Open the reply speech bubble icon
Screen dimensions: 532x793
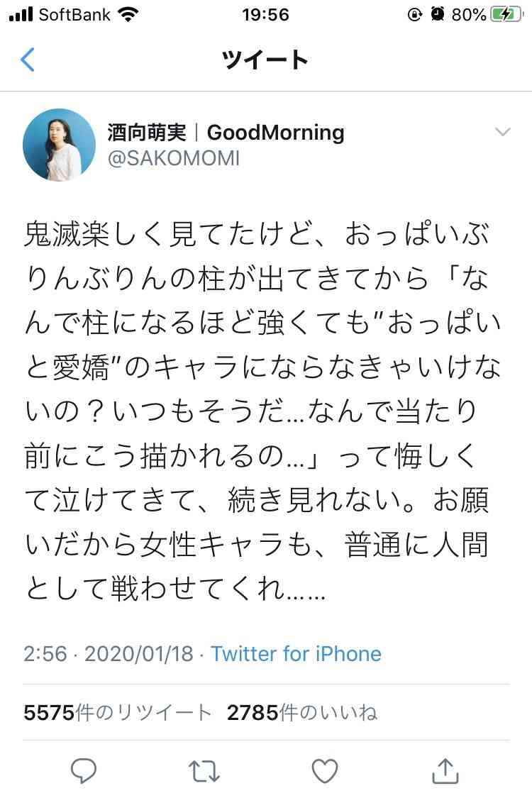click(x=84, y=771)
